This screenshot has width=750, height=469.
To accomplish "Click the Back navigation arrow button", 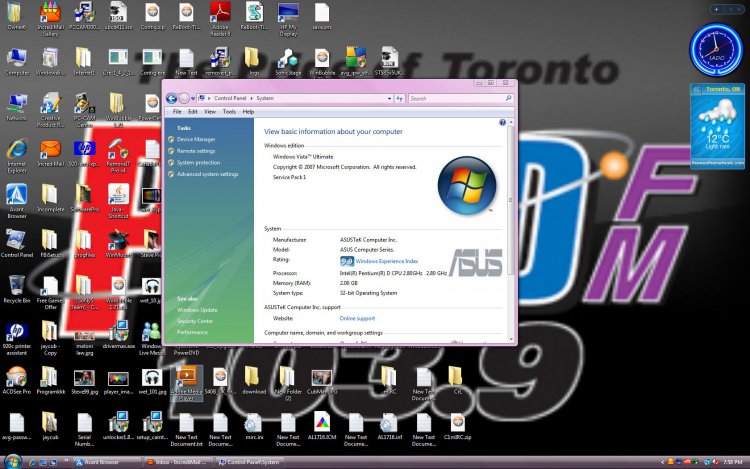I will pos(171,98).
